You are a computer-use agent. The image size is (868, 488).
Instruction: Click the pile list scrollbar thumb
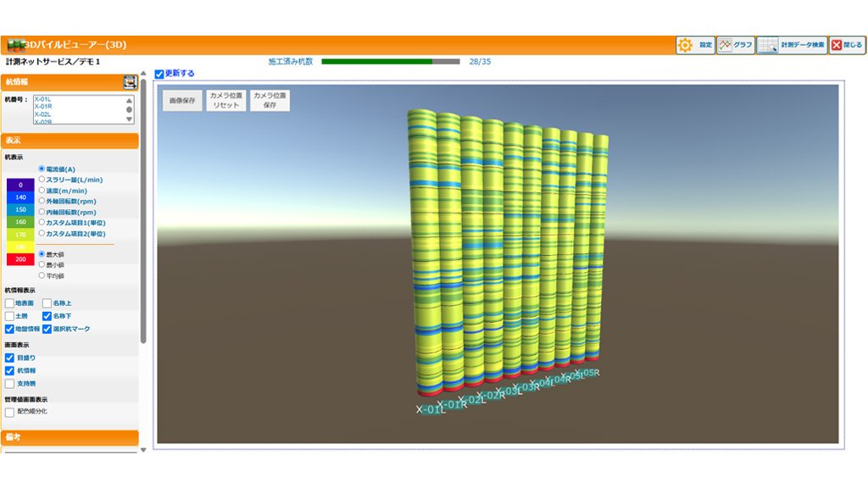coord(129,109)
